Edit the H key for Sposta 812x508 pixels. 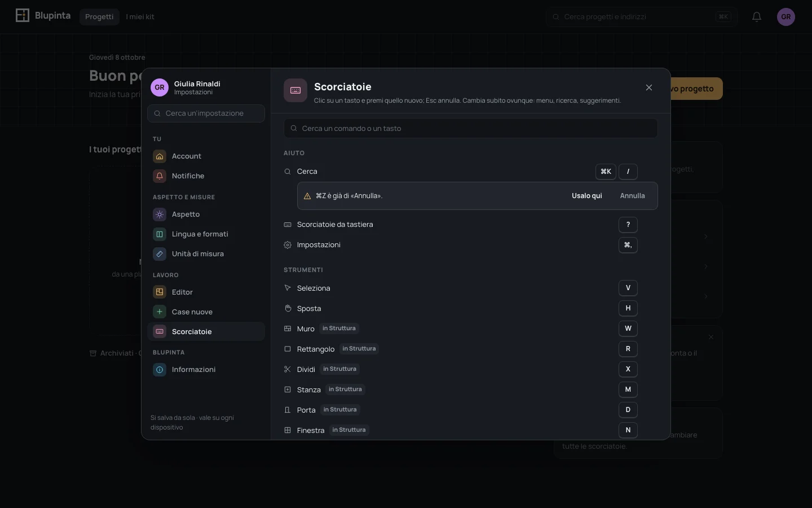628,308
